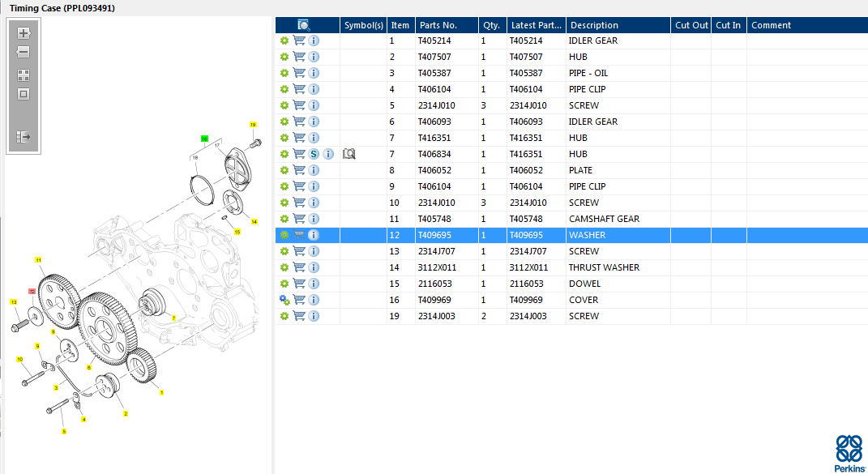Click callout 5 on the diagram

pos(64,431)
